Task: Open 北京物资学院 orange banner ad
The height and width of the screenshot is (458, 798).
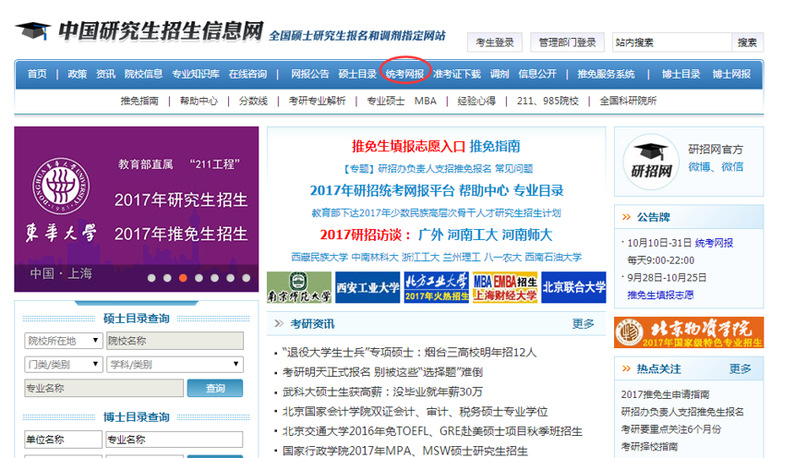Action: (x=689, y=332)
